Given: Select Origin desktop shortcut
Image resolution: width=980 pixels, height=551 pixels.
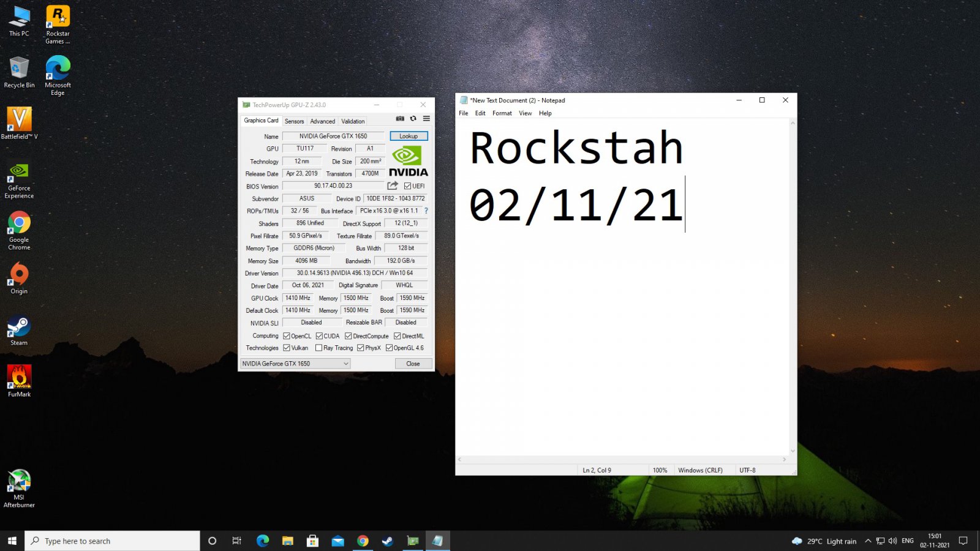Looking at the screenshot, I should pyautogui.click(x=19, y=278).
